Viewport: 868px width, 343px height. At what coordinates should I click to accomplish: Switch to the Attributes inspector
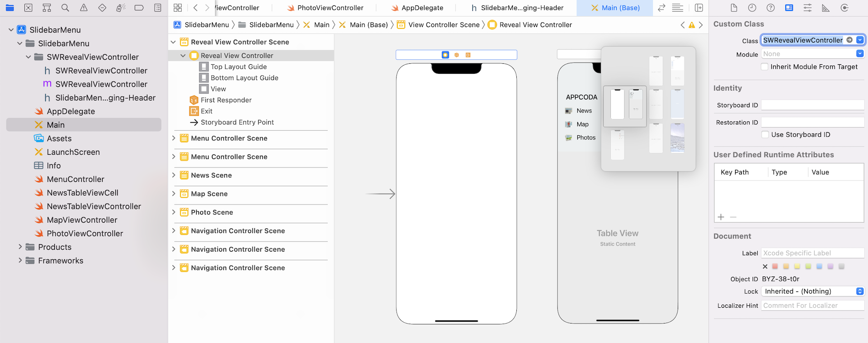pyautogui.click(x=807, y=8)
